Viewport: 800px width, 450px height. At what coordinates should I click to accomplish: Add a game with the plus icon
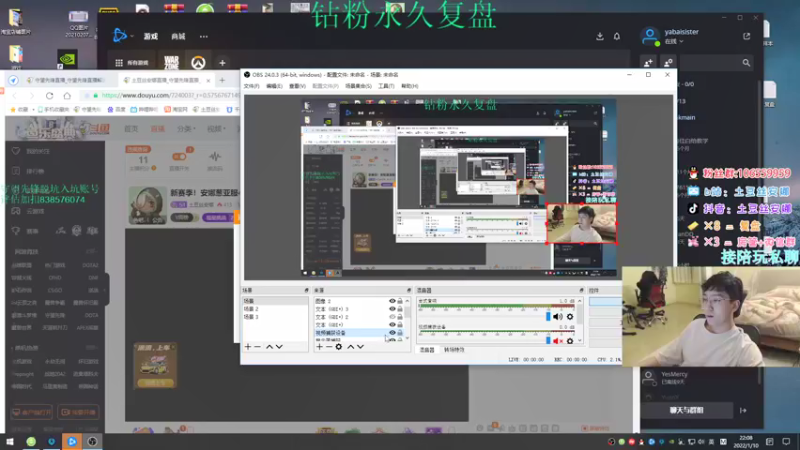tap(222, 63)
